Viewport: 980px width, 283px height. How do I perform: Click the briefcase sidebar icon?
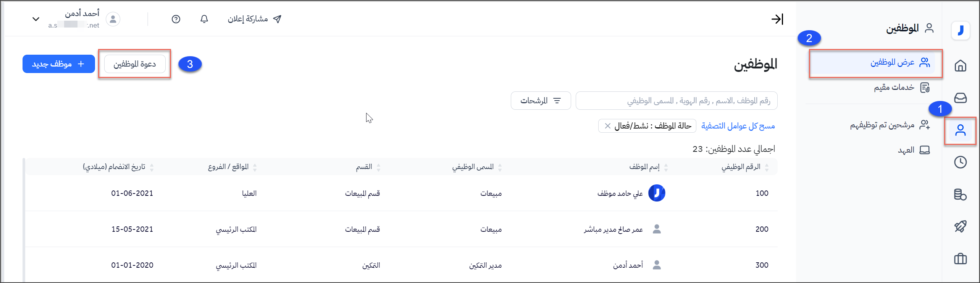click(960, 259)
